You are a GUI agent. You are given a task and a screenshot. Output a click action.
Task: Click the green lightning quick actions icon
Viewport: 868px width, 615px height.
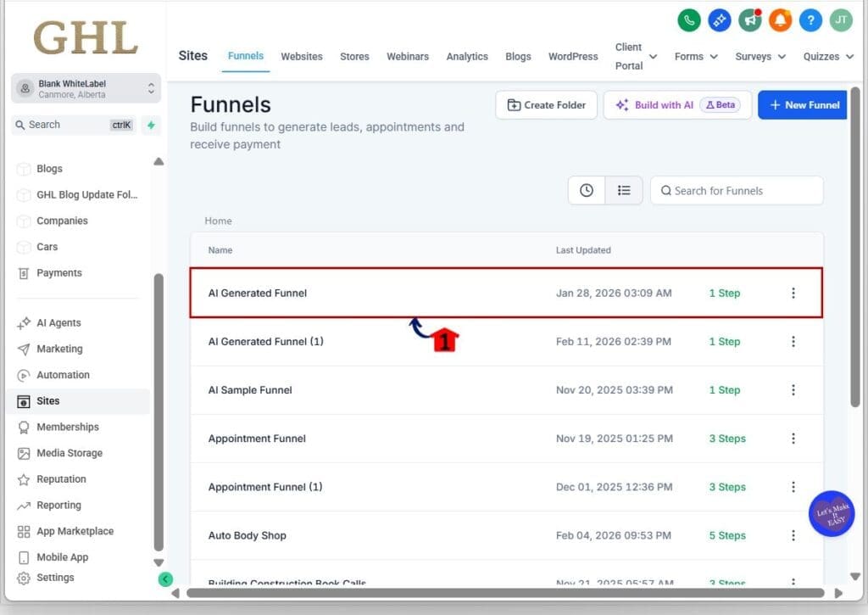[151, 125]
